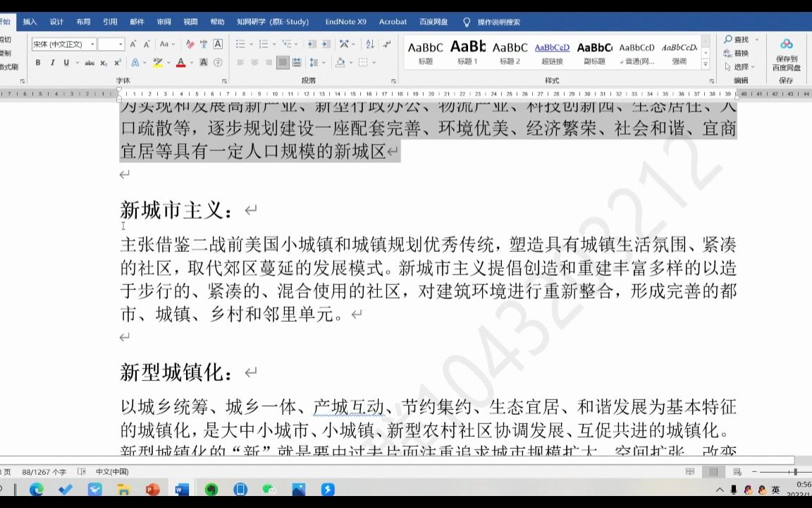Open the line spacing options dropdown
The image size is (812, 508).
click(324, 62)
